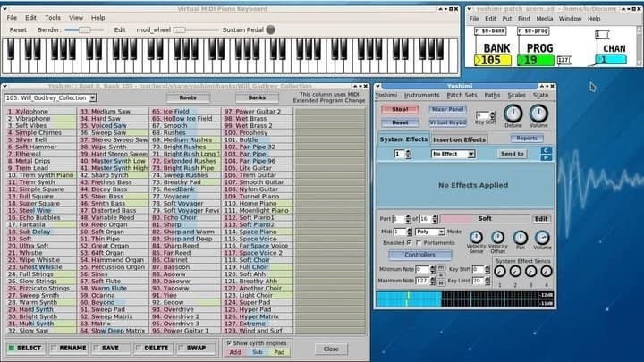Enable SELECT mode in bank window
This screenshot has height=362, width=644.
tap(25, 348)
